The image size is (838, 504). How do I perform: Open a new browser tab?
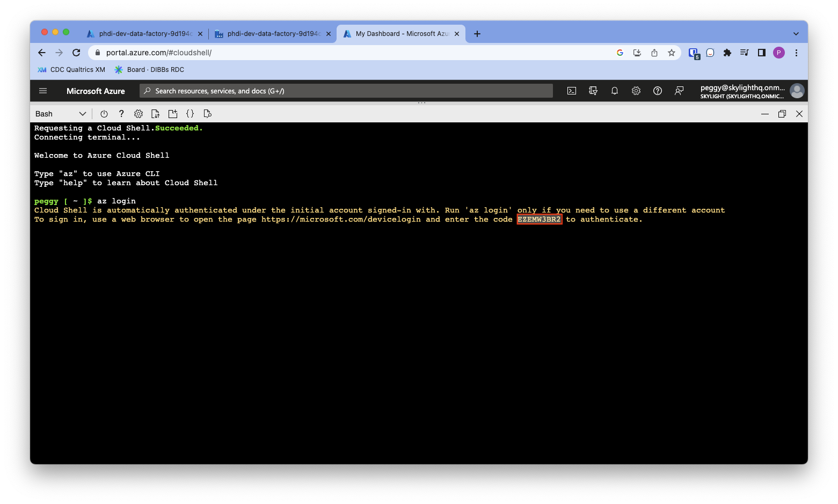pos(477,34)
